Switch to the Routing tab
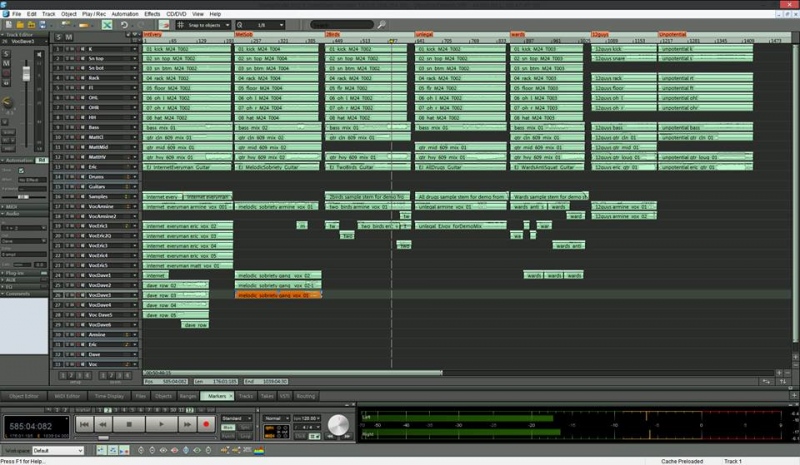 pyautogui.click(x=306, y=396)
